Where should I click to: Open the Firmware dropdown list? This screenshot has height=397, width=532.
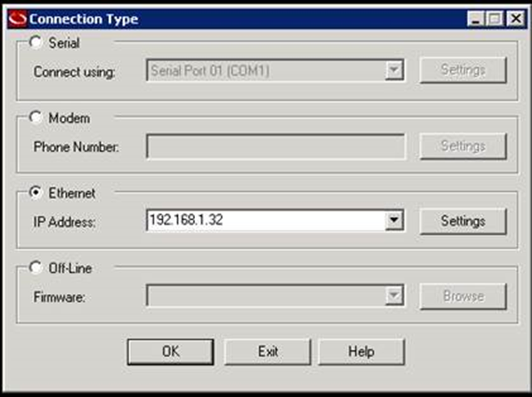[394, 296]
